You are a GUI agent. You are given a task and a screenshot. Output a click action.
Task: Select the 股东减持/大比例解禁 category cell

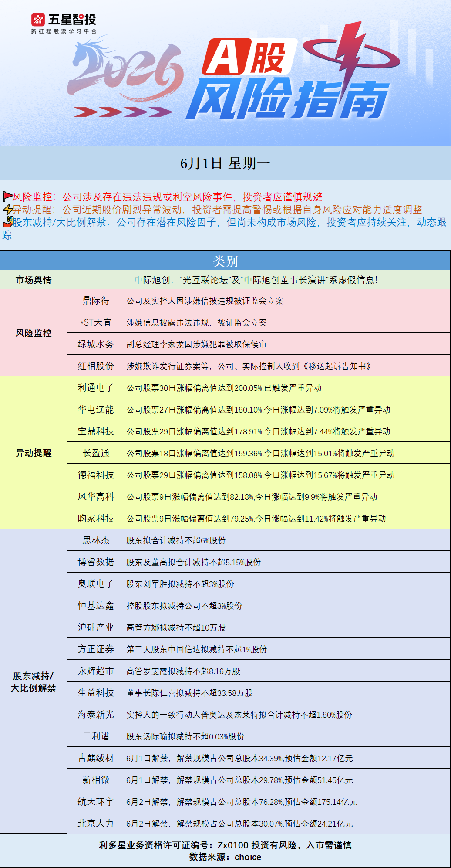[x=34, y=682]
